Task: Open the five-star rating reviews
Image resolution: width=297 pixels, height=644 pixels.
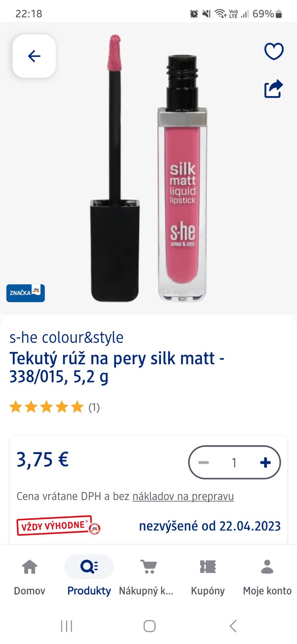Action: tap(54, 407)
